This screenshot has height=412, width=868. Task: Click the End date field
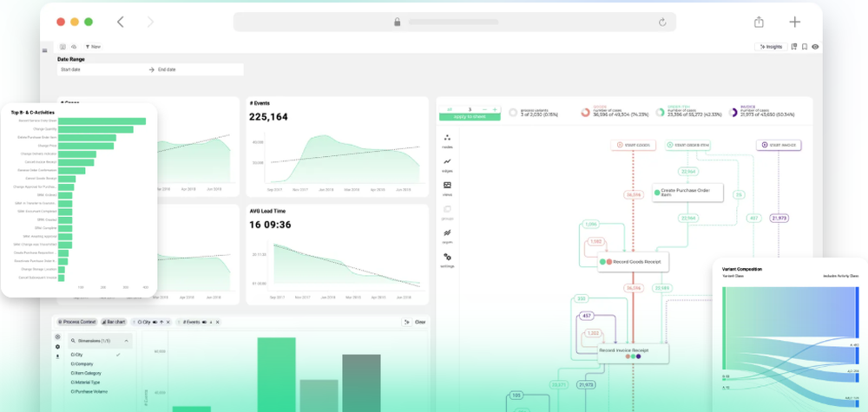tap(200, 69)
